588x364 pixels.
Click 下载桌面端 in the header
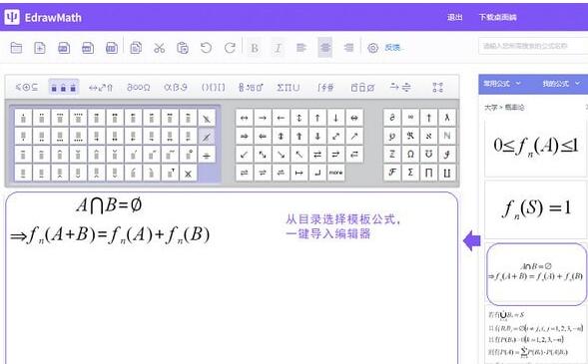point(497,17)
